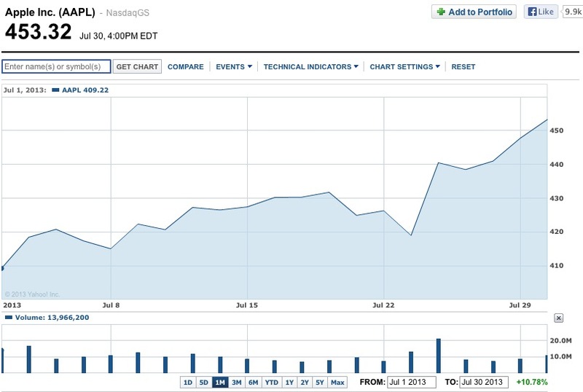Open the COMPARE option
The width and height of the screenshot is (583, 392).
(186, 67)
